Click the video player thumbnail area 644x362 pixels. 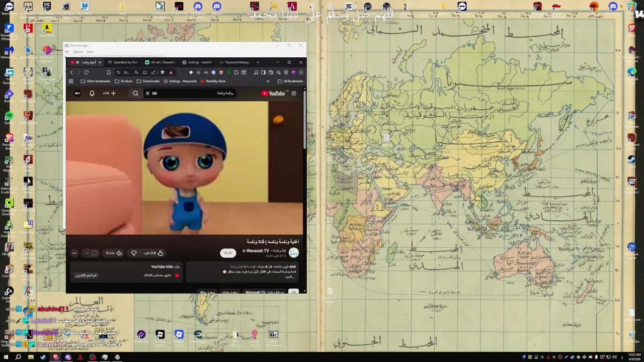[184, 167]
